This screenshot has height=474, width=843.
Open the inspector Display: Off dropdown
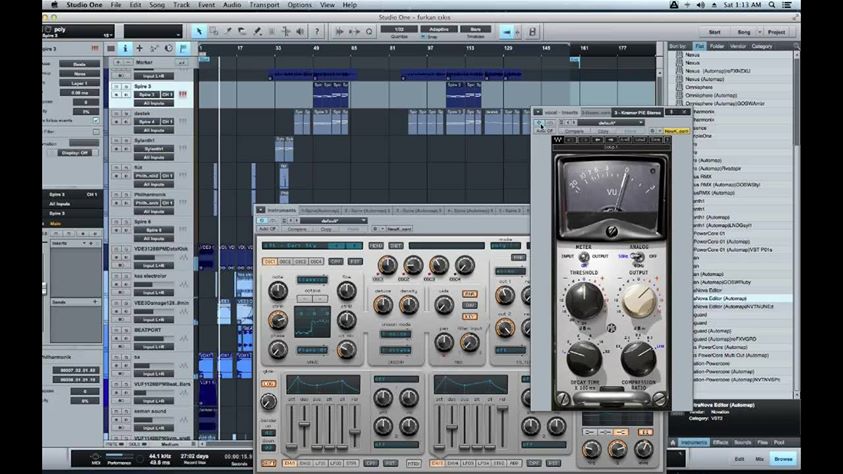click(x=75, y=153)
